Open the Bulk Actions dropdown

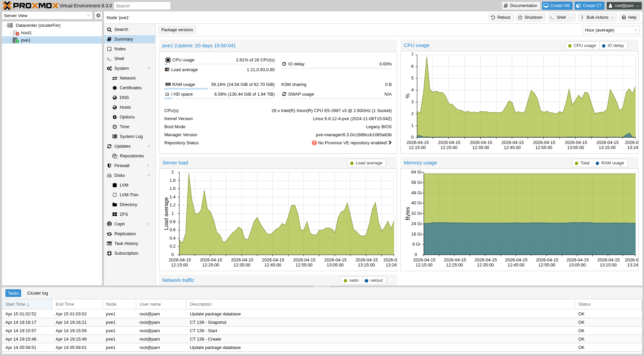[x=597, y=17]
